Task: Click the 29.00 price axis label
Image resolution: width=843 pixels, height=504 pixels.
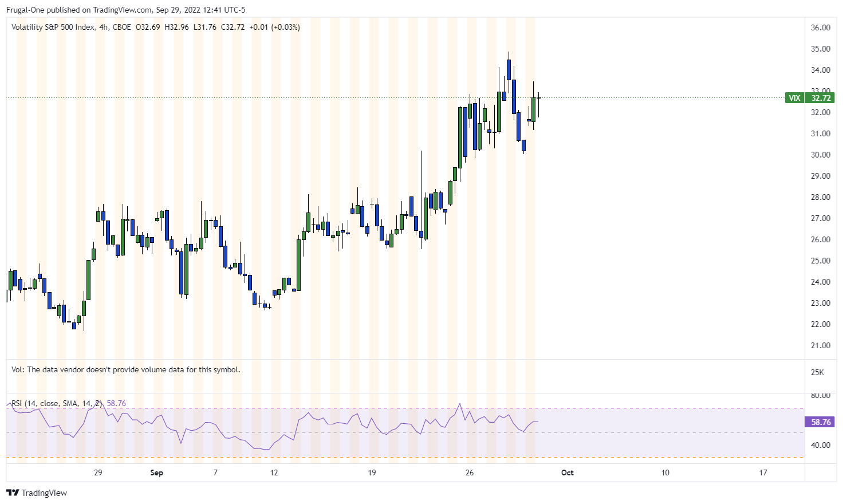Action: (x=821, y=176)
